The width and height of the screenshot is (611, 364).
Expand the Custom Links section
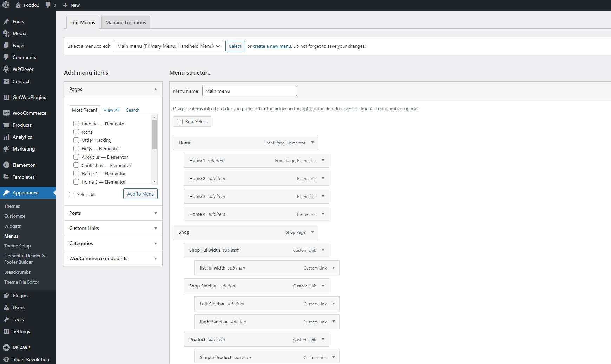point(113,228)
